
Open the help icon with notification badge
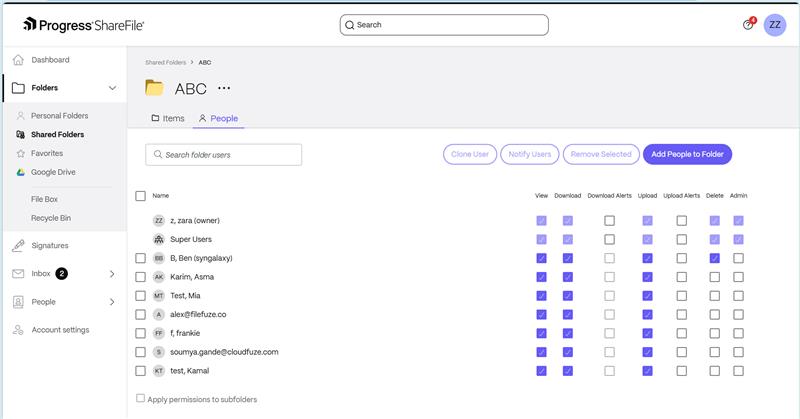[748, 24]
